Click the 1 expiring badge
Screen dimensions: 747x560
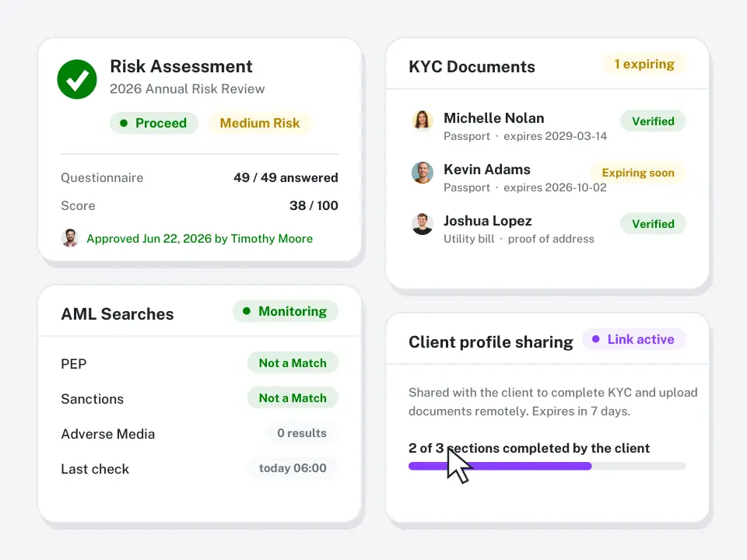[x=644, y=64]
